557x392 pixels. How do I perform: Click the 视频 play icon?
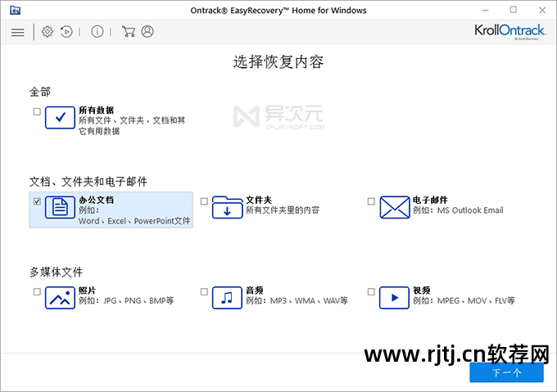tap(394, 298)
